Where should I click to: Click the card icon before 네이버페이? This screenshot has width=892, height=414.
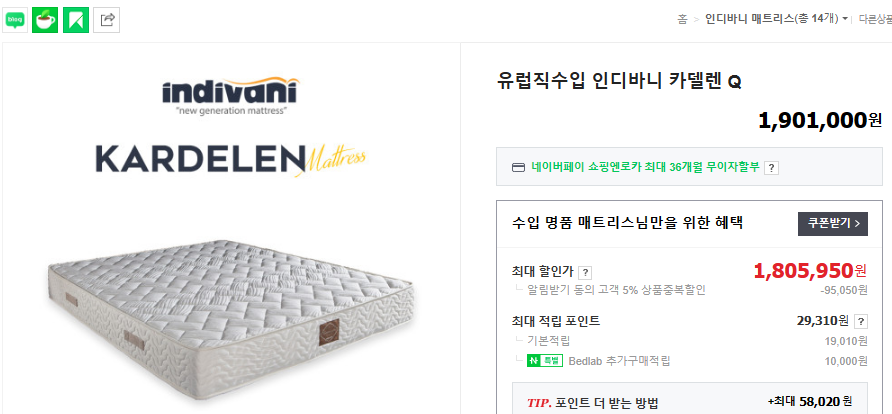[x=518, y=168]
